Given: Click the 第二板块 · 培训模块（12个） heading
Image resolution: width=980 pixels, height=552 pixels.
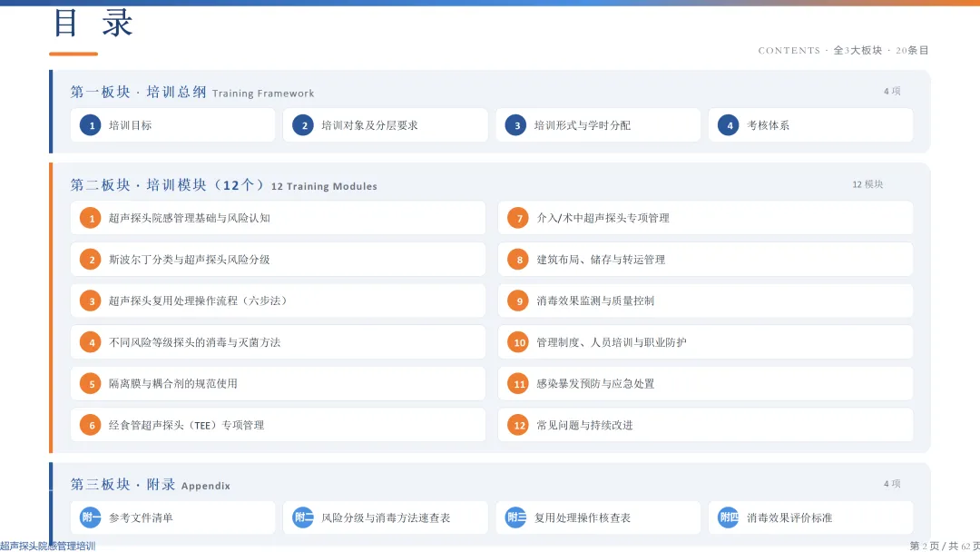Looking at the screenshot, I should pyautogui.click(x=168, y=185).
